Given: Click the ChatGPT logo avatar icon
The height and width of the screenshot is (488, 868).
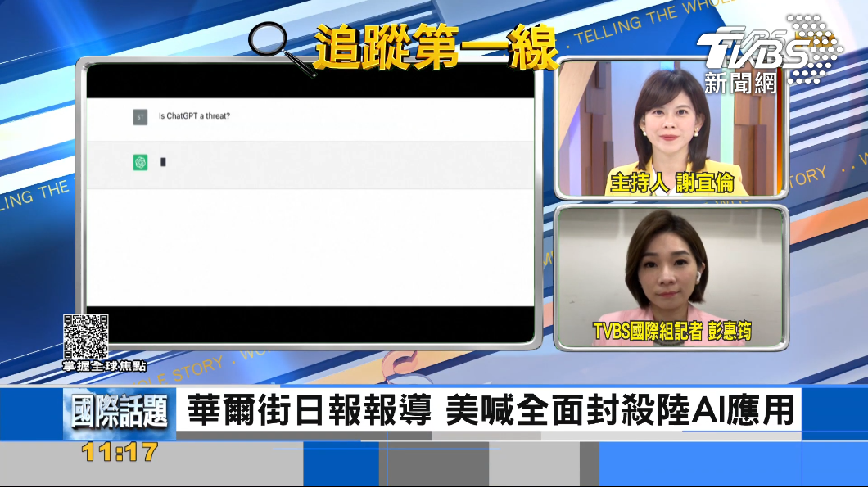Looking at the screenshot, I should click(x=141, y=163).
